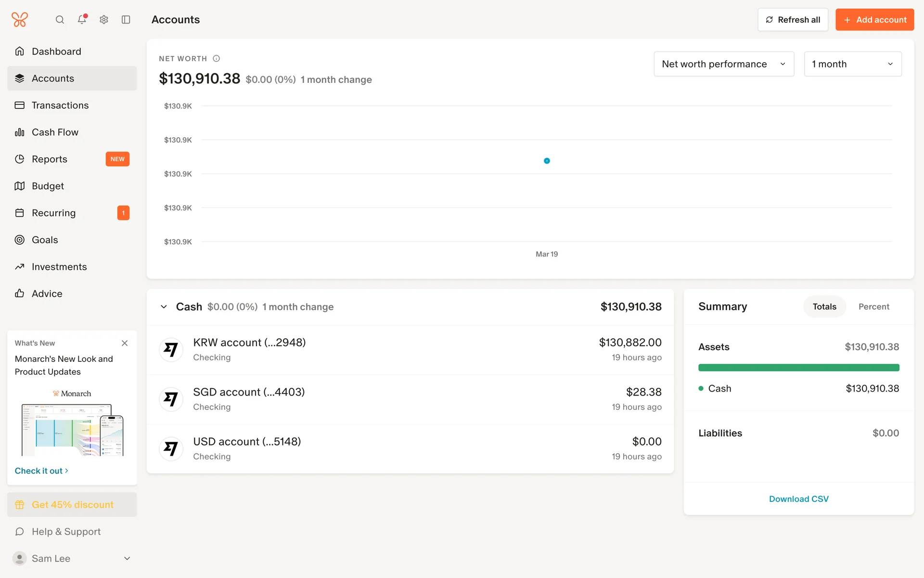Viewport: 924px width, 578px height.
Task: Open the 1 month range dropdown
Action: coord(852,64)
